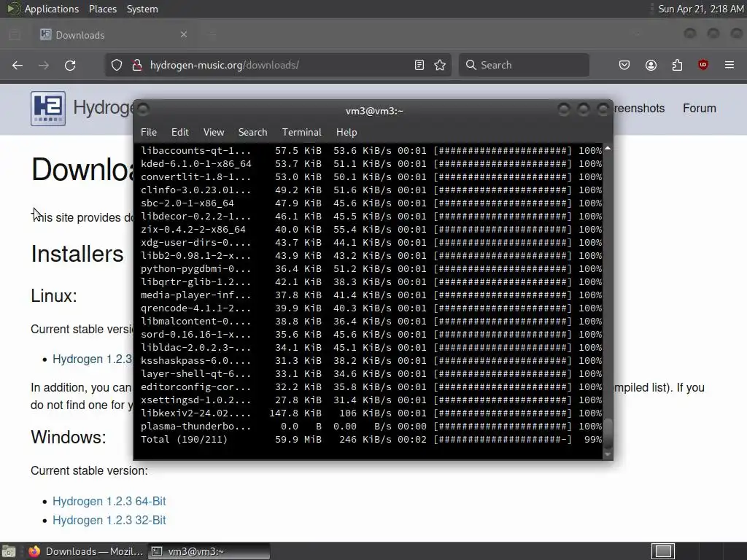Focus the hydrogen-music.org URL address bar
This screenshot has height=560, width=747.
279,65
